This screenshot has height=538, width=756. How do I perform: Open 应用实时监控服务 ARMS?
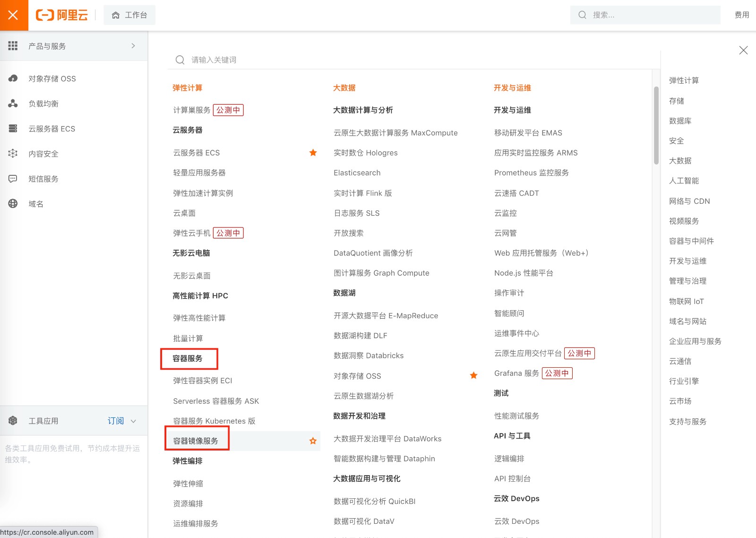[536, 153]
